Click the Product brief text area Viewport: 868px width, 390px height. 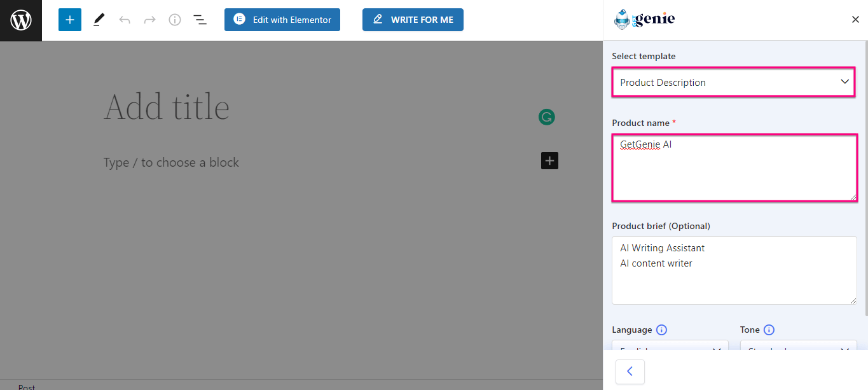click(734, 270)
